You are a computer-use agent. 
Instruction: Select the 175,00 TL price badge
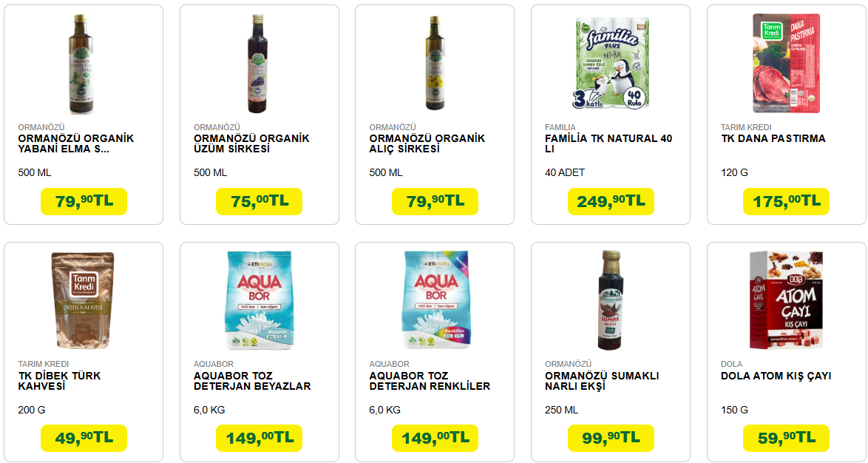pyautogui.click(x=786, y=201)
